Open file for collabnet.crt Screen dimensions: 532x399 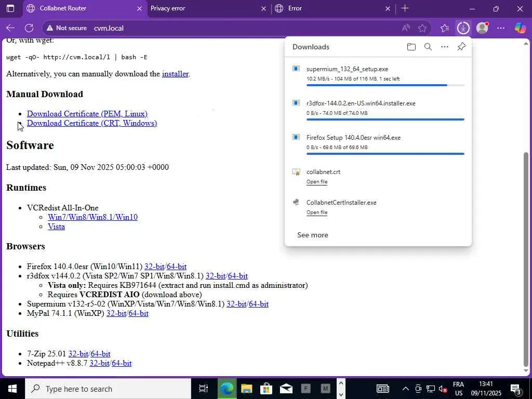click(317, 182)
